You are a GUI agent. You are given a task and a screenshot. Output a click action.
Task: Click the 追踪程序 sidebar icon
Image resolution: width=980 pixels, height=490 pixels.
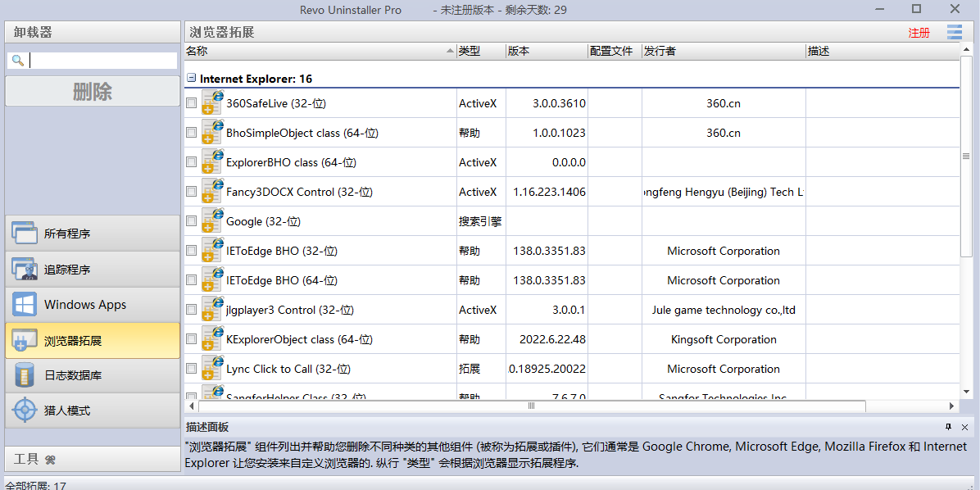click(x=25, y=269)
